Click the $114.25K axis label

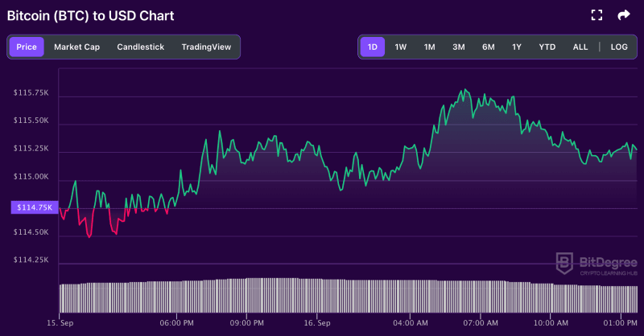[31, 260]
